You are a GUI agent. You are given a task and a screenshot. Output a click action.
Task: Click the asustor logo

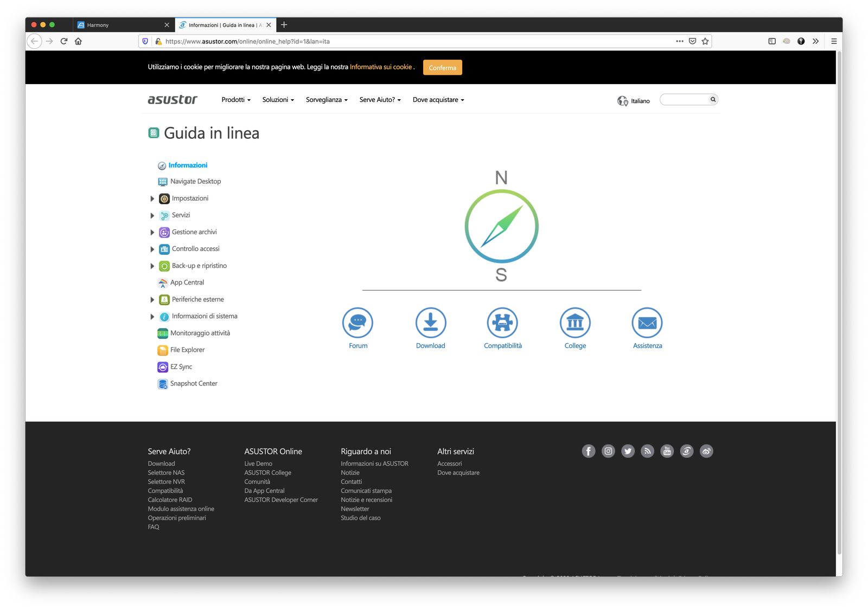(173, 100)
